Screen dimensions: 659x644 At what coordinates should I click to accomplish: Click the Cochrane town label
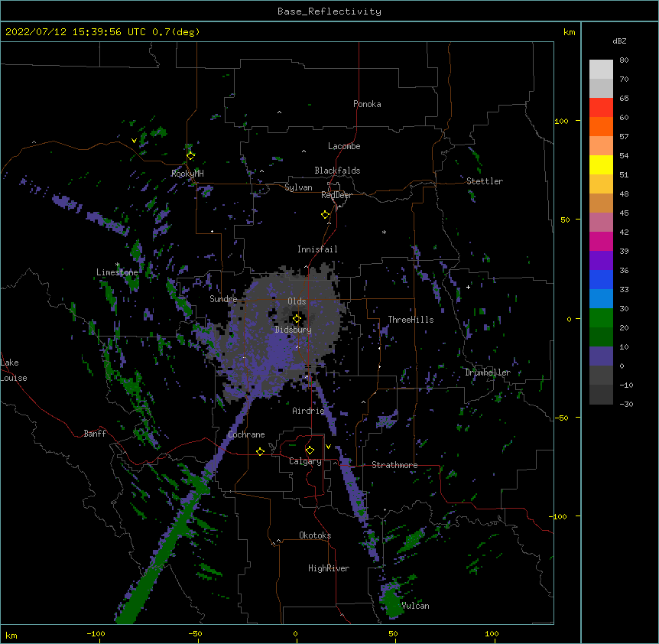(x=246, y=434)
